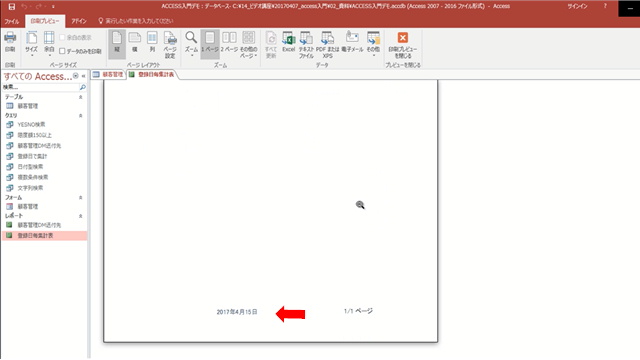Image resolution: width=640 pixels, height=360 pixels.
Task: Click the 印刷 printer icon in the ribbon
Action: click(10, 42)
